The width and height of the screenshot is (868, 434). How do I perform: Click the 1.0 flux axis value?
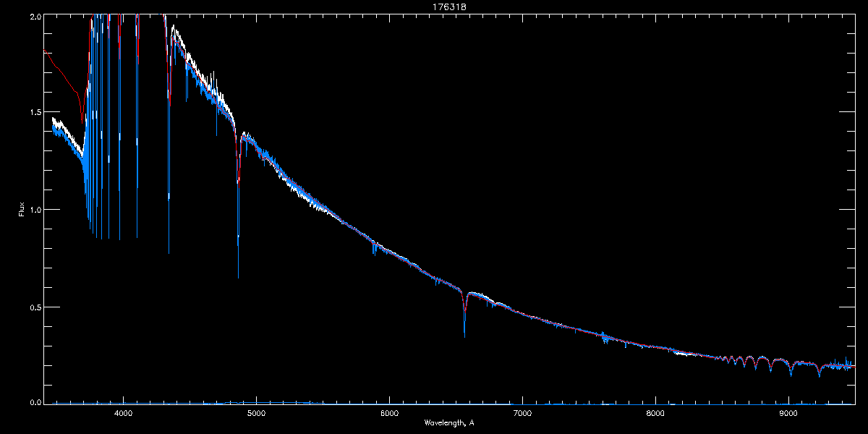[x=35, y=210]
